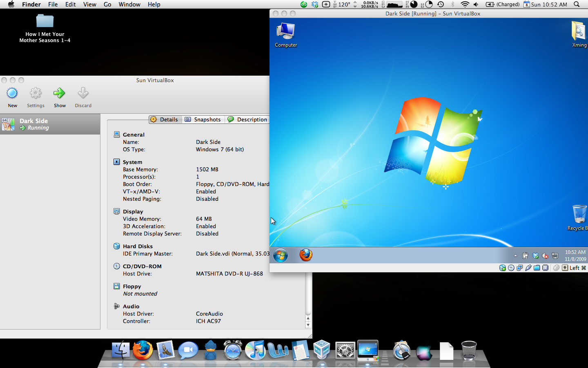Open the Go menu
Image resolution: width=588 pixels, height=368 pixels.
[107, 4]
